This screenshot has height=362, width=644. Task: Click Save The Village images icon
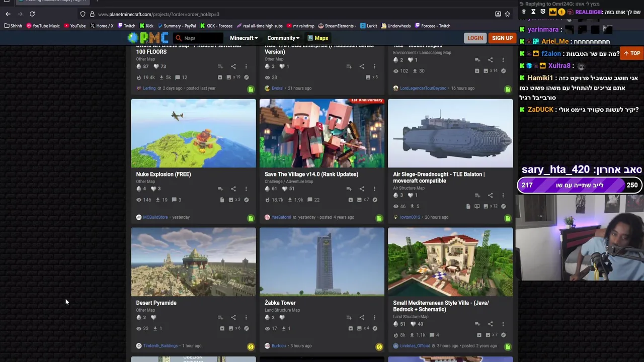(x=359, y=200)
